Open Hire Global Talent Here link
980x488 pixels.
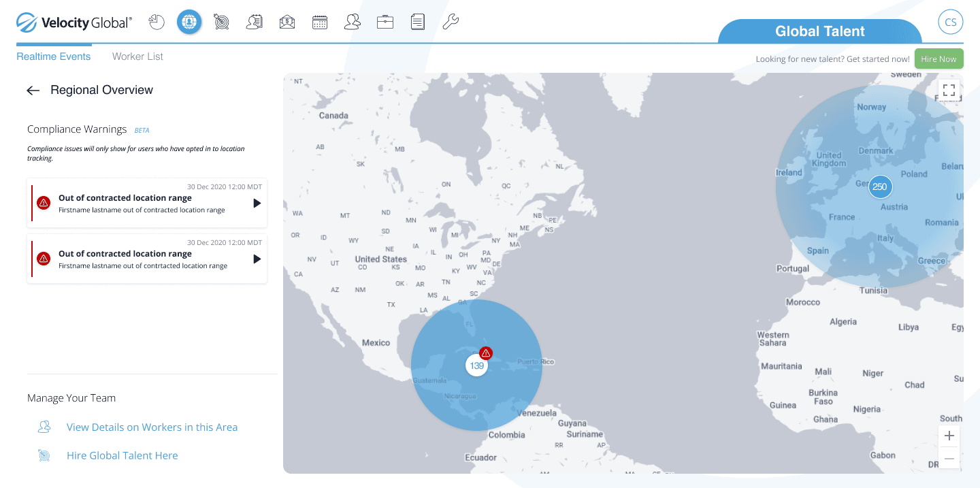[122, 456]
